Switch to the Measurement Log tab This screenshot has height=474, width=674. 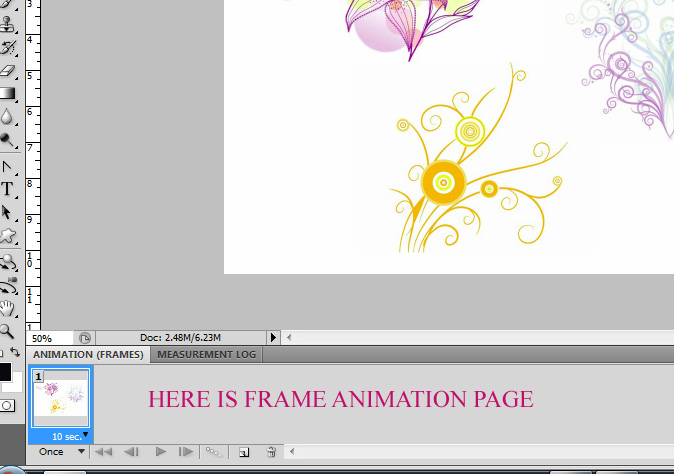pyautogui.click(x=206, y=355)
